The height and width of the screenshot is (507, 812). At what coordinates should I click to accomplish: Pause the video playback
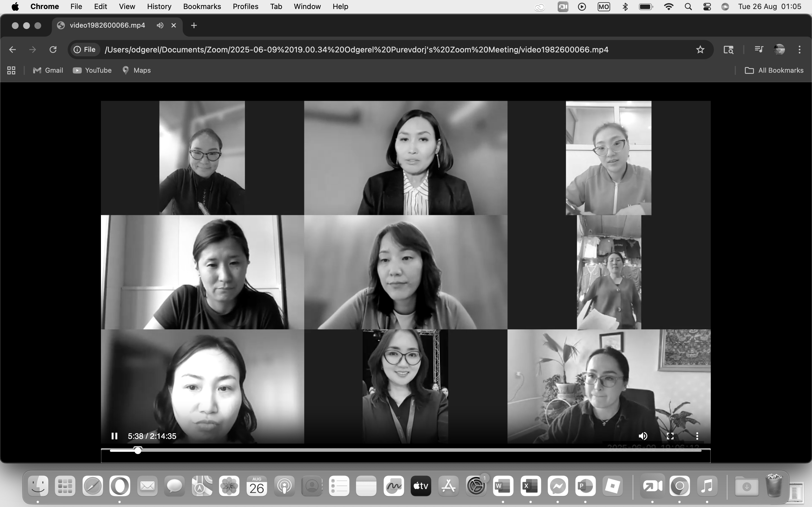click(114, 436)
